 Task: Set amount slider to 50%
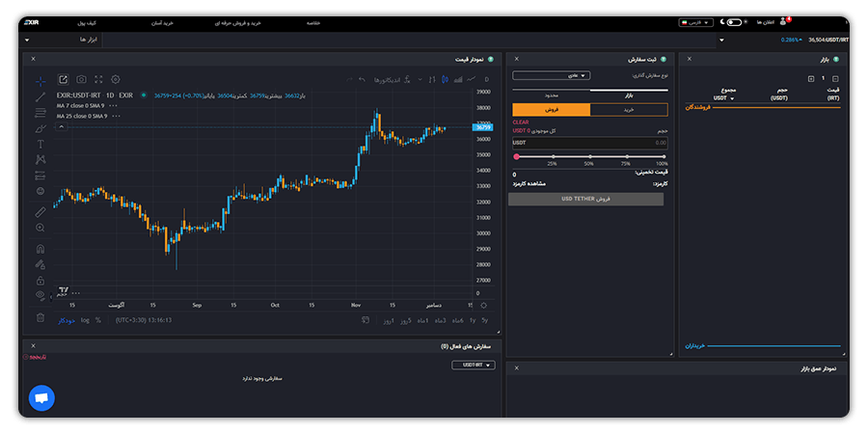point(589,156)
